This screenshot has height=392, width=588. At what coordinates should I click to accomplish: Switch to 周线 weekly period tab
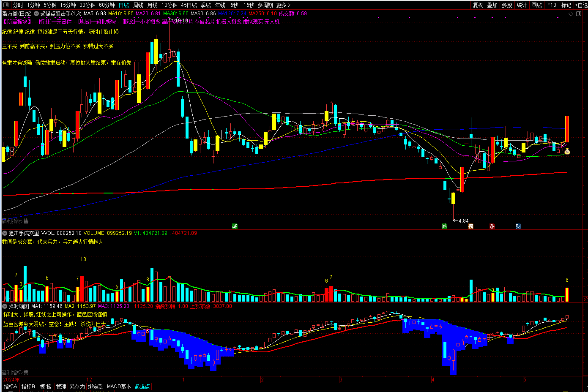click(x=138, y=5)
